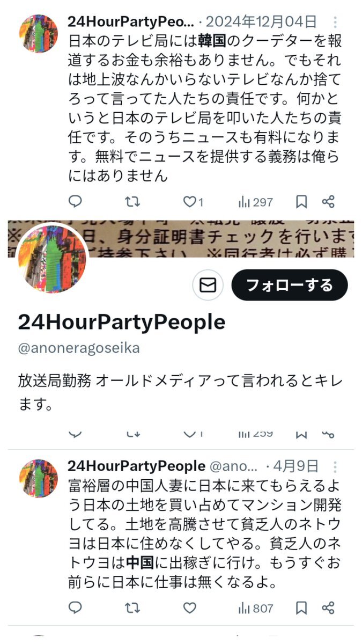
Task: Open more options for 4月9日 tweet
Action: pyautogui.click(x=335, y=466)
